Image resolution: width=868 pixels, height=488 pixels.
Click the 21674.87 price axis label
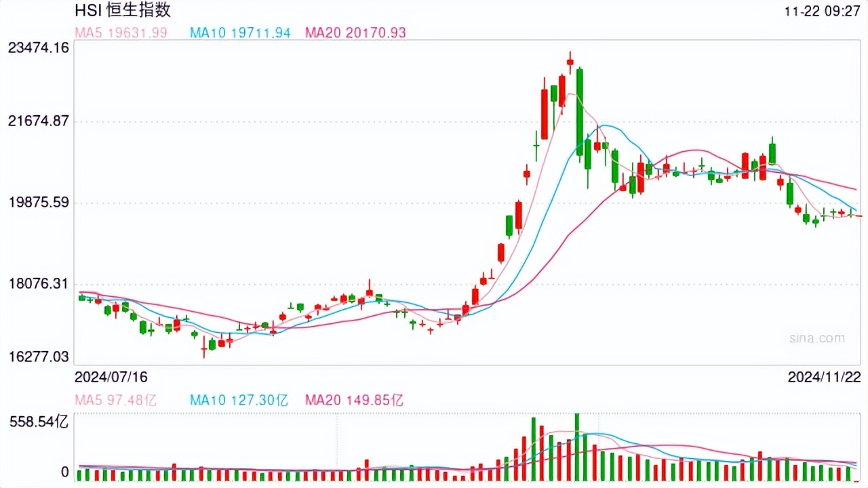(x=38, y=122)
